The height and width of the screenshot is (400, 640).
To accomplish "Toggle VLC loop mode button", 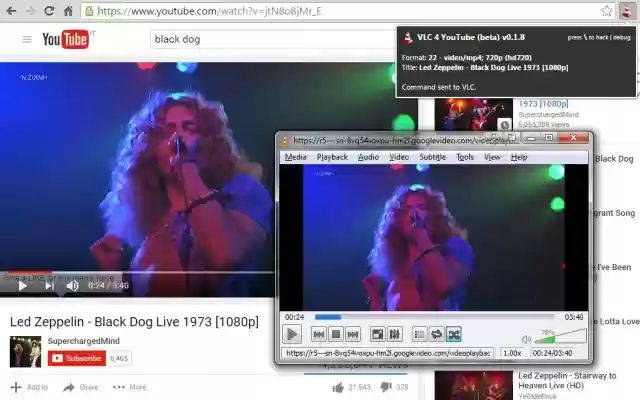I will pos(436,335).
